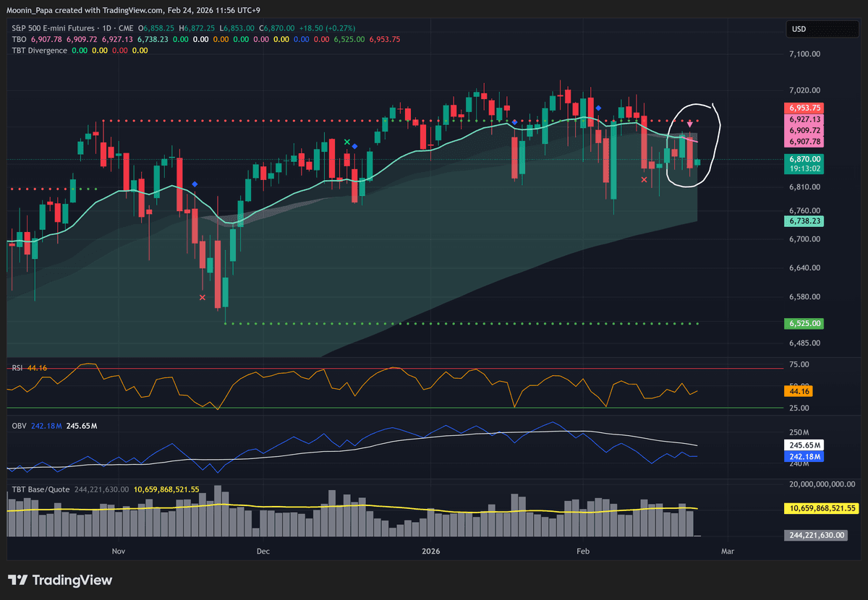The height and width of the screenshot is (600, 868).
Task: Click the orange 44.16 RSI axis label
Action: (798, 391)
